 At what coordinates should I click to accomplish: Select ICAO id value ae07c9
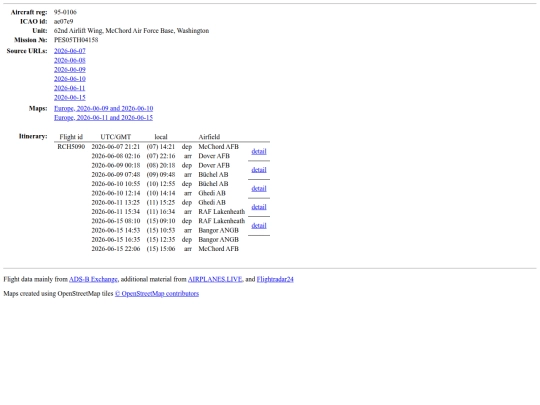(x=63, y=21)
